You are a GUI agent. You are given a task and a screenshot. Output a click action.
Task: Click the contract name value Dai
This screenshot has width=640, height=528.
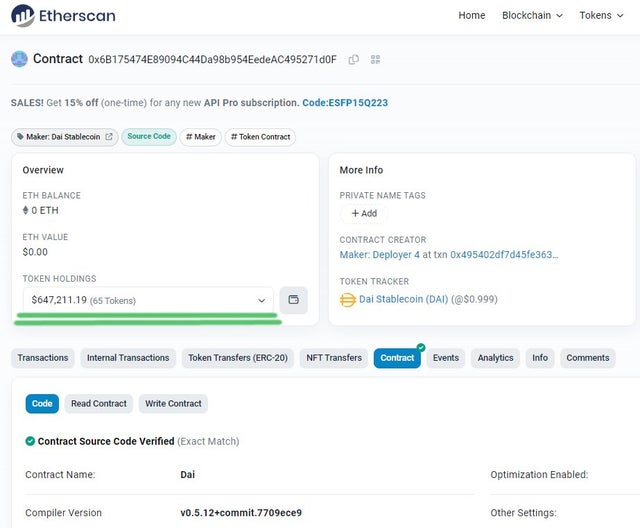click(x=188, y=475)
